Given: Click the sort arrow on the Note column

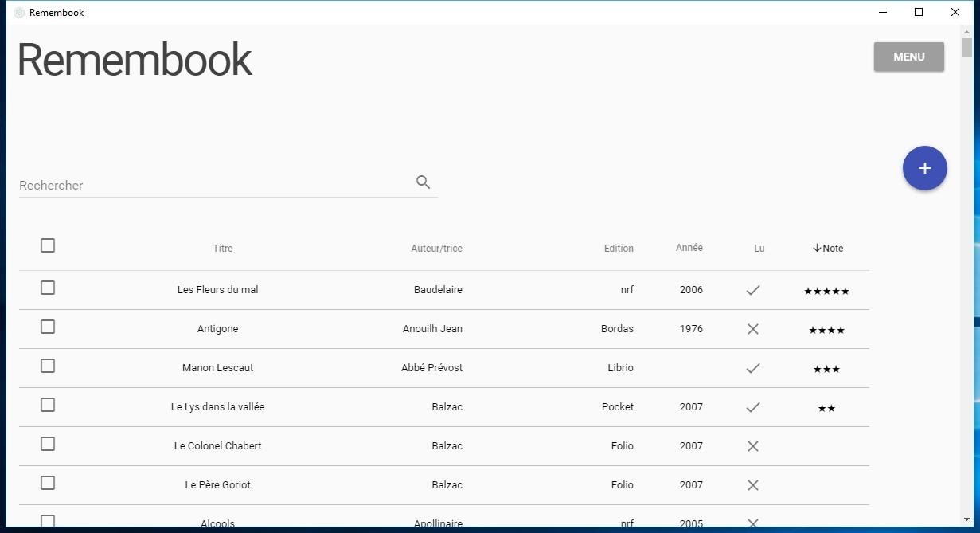Looking at the screenshot, I should coord(815,248).
